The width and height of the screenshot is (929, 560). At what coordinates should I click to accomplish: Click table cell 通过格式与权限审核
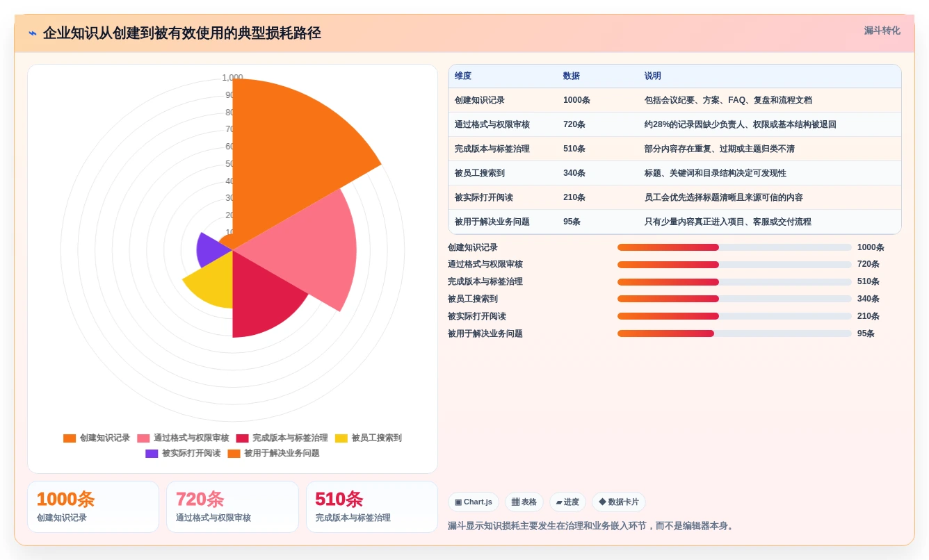(492, 124)
